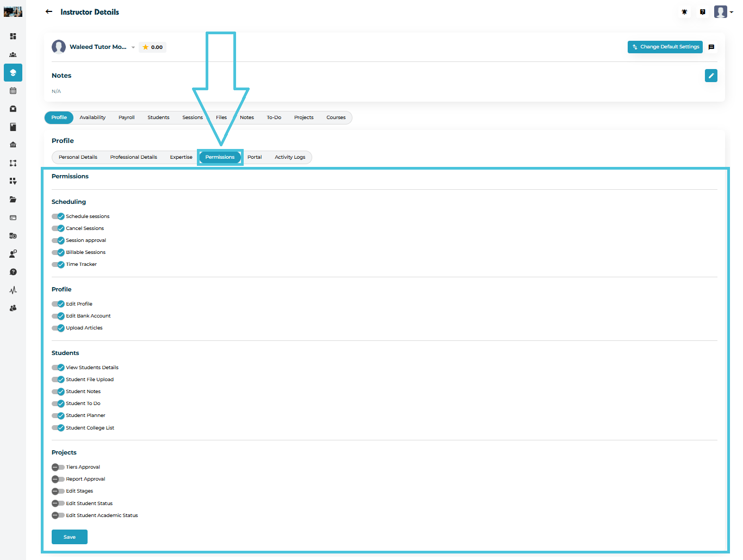
Task: Click the Save button
Action: click(x=70, y=537)
